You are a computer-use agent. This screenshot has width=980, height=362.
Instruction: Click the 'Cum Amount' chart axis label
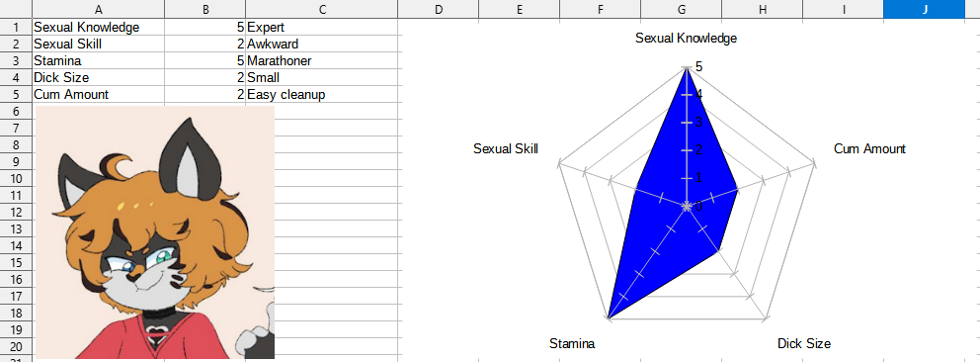[x=869, y=148]
